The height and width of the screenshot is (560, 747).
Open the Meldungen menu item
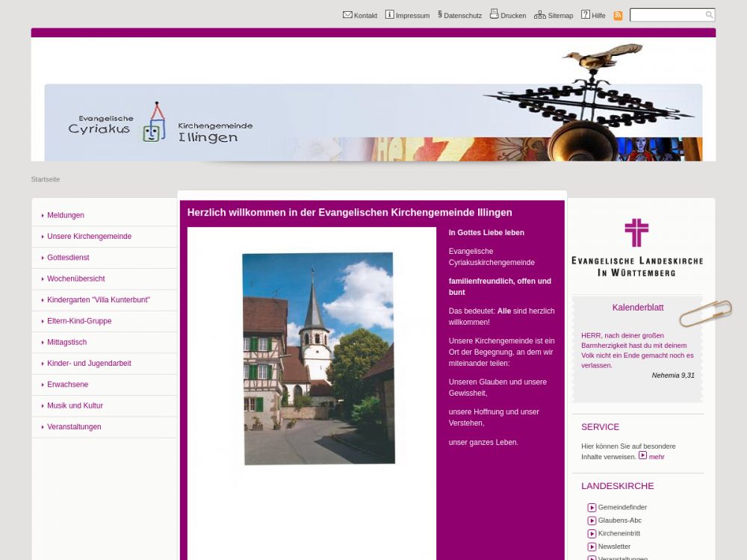pyautogui.click(x=66, y=215)
